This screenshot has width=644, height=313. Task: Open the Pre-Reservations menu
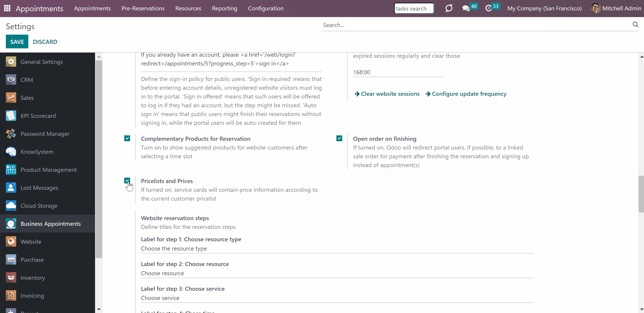point(143,8)
